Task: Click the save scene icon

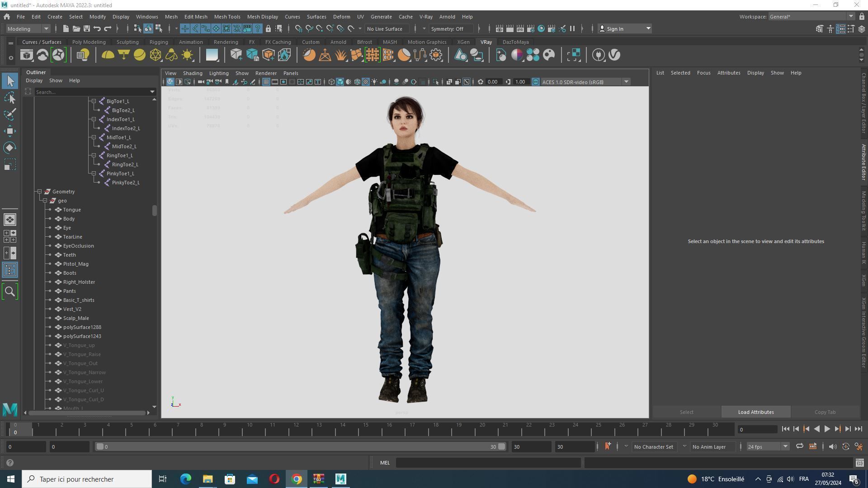Action: pyautogui.click(x=86, y=28)
